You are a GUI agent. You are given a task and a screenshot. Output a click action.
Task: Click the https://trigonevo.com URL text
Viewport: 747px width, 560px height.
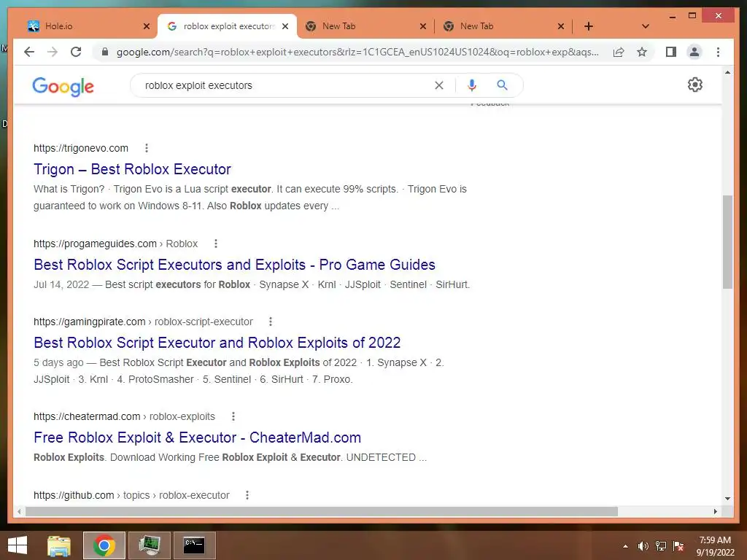click(x=80, y=148)
